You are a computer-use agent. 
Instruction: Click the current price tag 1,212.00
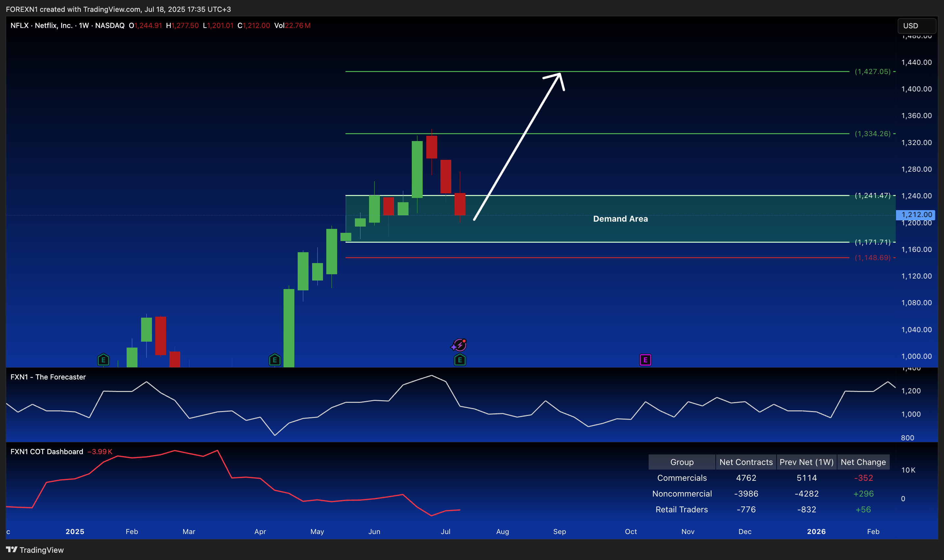[x=915, y=215]
